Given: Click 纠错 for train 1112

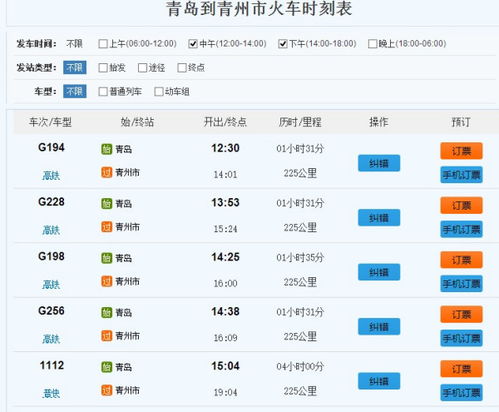Looking at the screenshot, I should pos(379,381).
